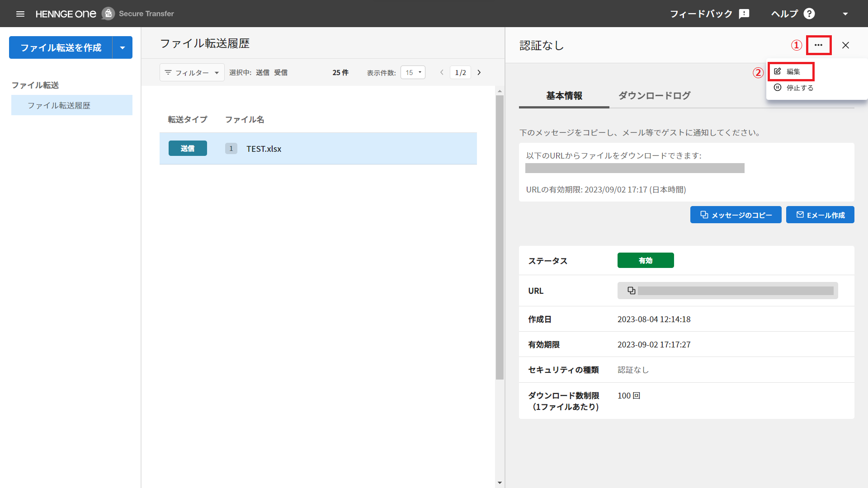Click the download URL inside the message box
The width and height of the screenshot is (868, 488).
[x=635, y=168]
